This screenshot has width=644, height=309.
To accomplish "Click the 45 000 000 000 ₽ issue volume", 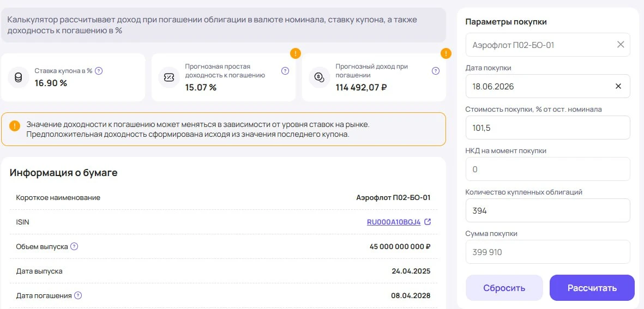I will [400, 247].
